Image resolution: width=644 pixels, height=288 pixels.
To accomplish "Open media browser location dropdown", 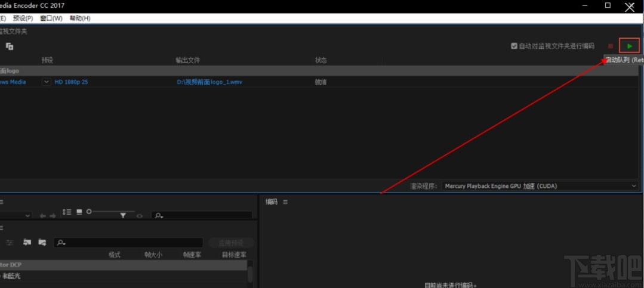I will point(16,215).
